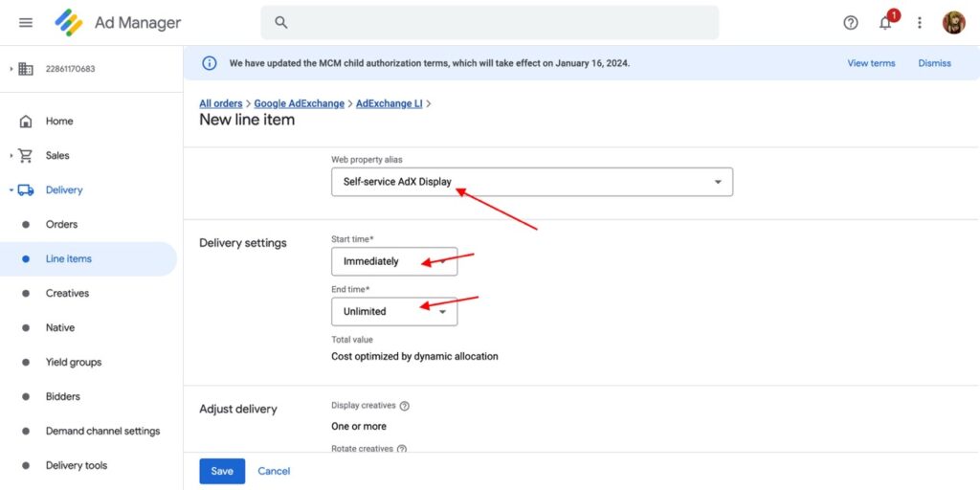Open the Help question mark icon
Viewport: 980px width, 490px height.
(851, 23)
